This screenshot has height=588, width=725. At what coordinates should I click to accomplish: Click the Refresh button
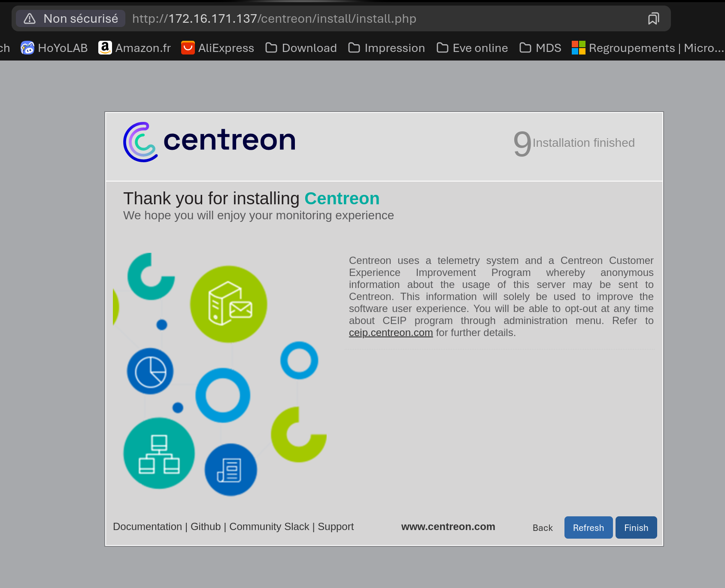click(x=588, y=527)
